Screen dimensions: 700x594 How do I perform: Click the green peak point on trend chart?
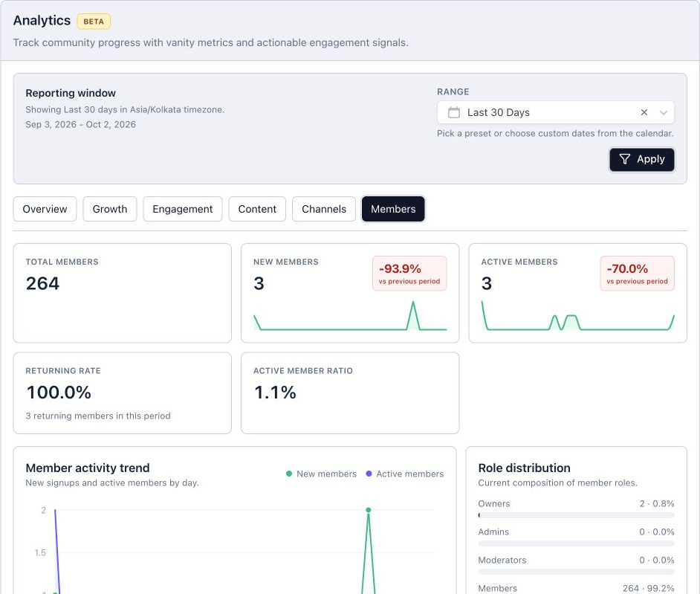369,510
